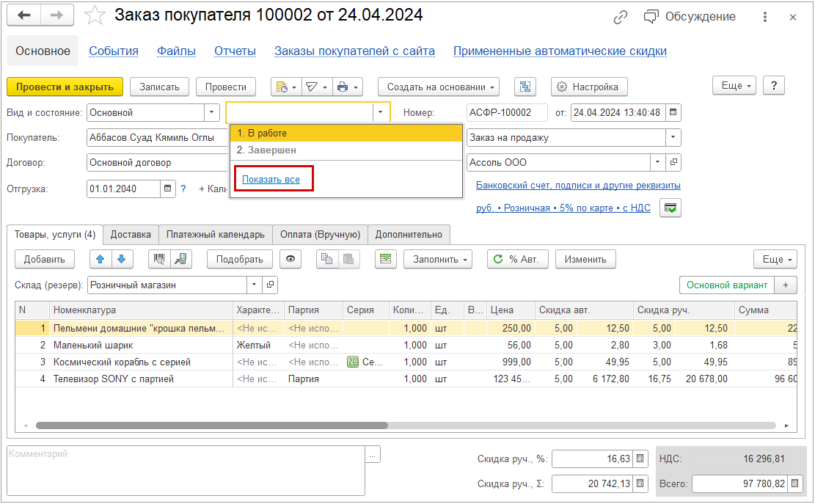Open the price and discount settings link

[563, 208]
